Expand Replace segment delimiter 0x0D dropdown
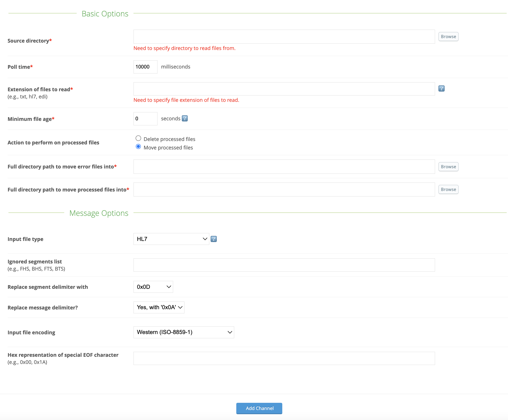 point(153,287)
